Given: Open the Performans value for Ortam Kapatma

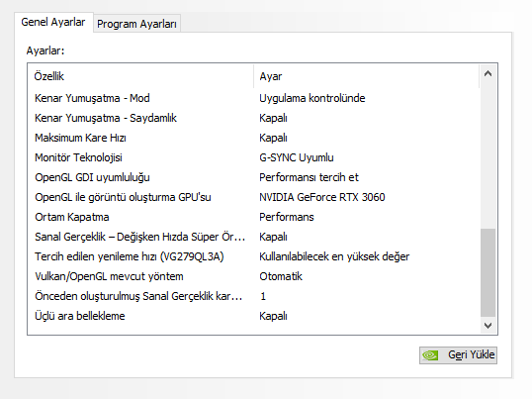Looking at the screenshot, I should (x=287, y=217).
